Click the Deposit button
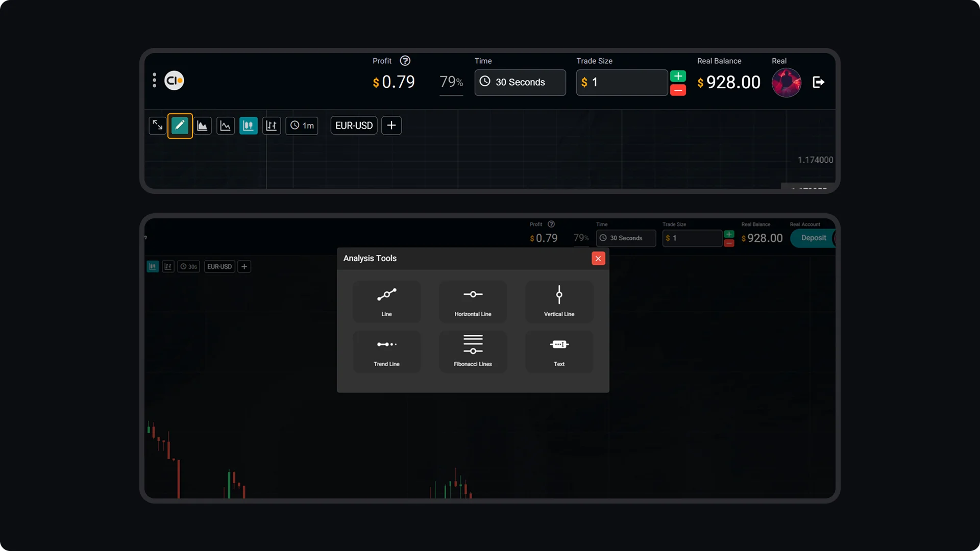The width and height of the screenshot is (980, 551). coord(814,238)
